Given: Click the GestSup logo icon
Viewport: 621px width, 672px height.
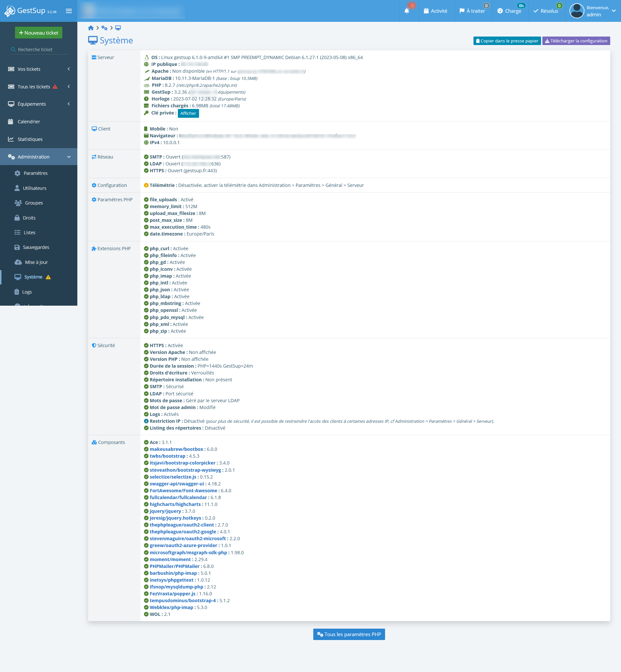Looking at the screenshot, I should [x=10, y=11].
